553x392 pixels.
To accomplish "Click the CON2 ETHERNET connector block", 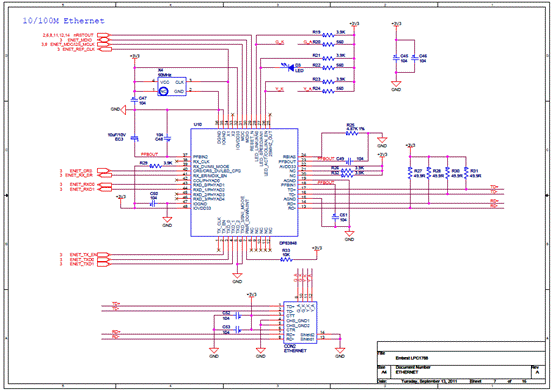I will point(300,322).
